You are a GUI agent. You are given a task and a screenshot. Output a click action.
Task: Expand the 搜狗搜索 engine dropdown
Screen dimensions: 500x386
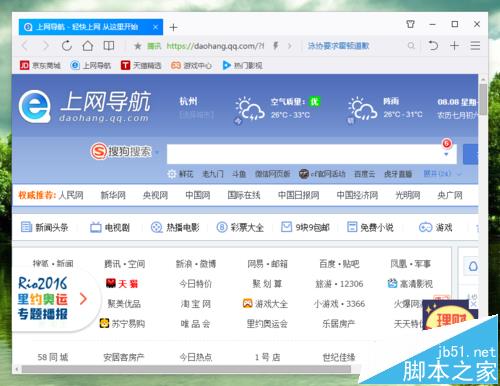[157, 152]
